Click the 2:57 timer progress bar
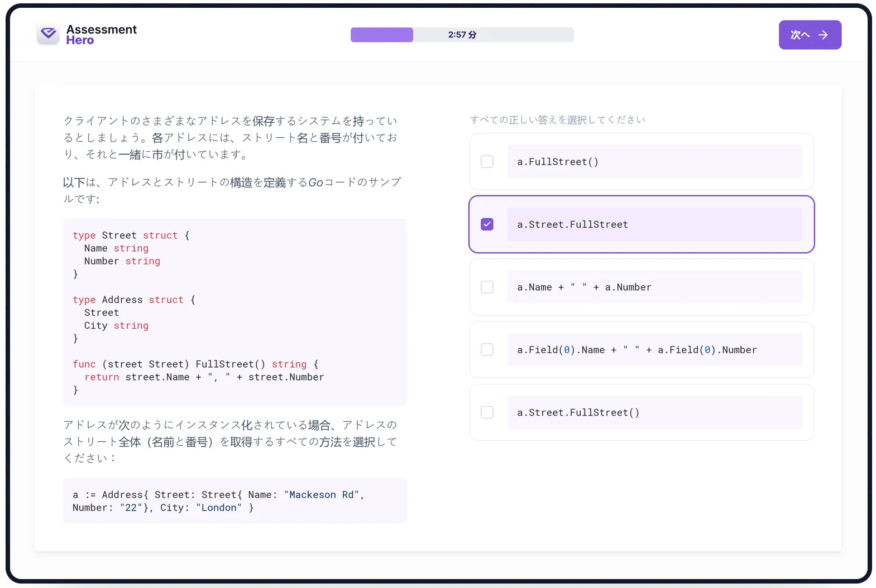 click(462, 35)
